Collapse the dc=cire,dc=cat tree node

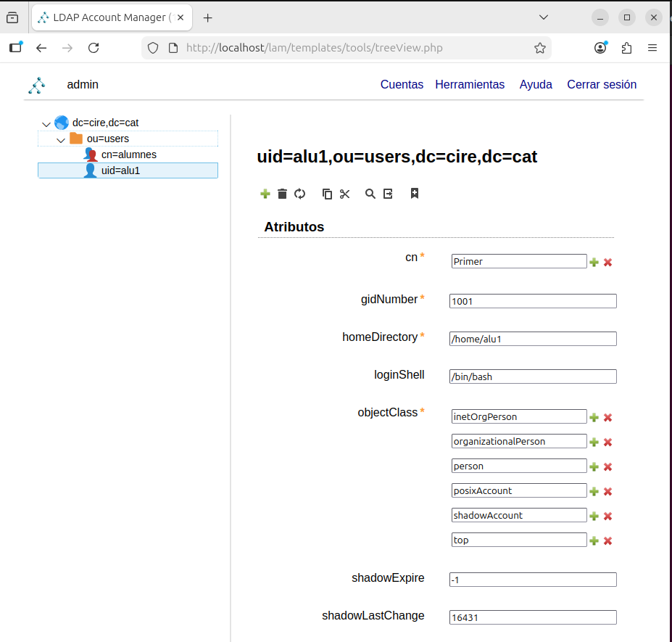pyautogui.click(x=46, y=124)
